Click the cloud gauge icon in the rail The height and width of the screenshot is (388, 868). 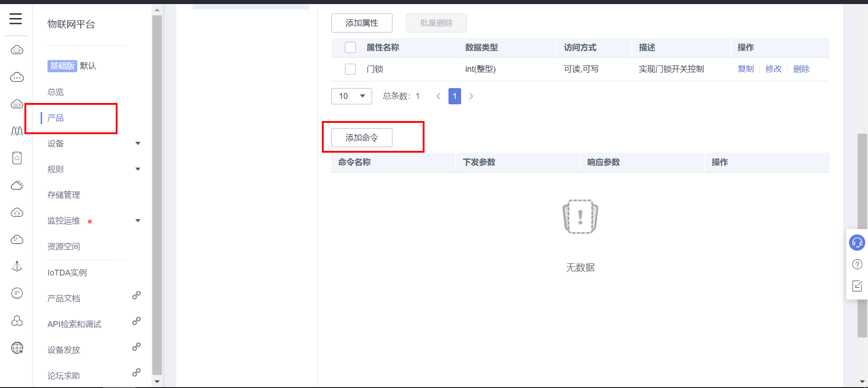(x=17, y=239)
